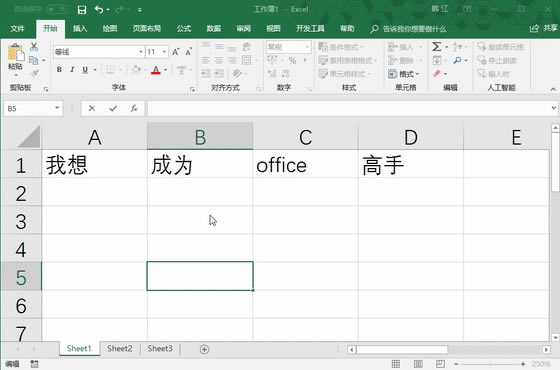Click the Cut scissors icon
Image resolution: width=560 pixels, height=370 pixels.
pyautogui.click(x=34, y=46)
